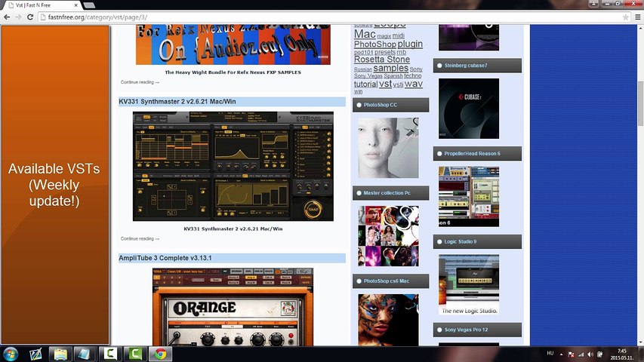The height and width of the screenshot is (362, 644).
Task: Open the Action Center flag icon
Action: click(x=571, y=354)
